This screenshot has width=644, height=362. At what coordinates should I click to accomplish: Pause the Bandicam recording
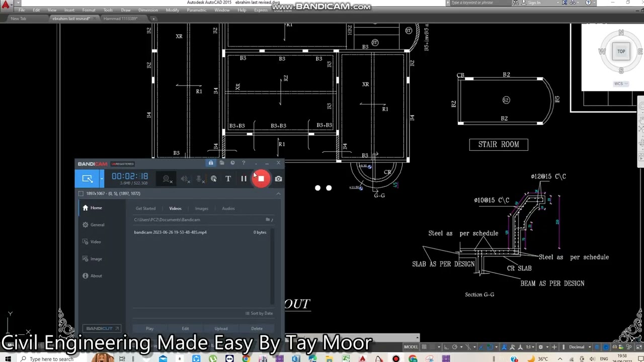244,178
